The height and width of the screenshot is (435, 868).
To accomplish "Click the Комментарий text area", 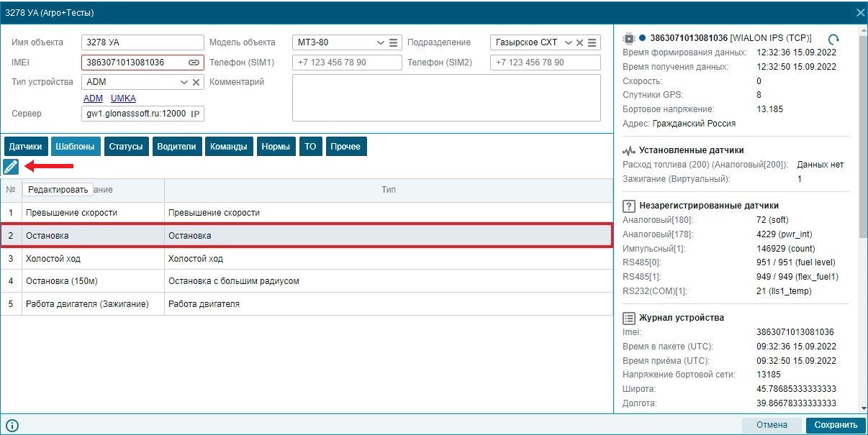I will click(446, 98).
